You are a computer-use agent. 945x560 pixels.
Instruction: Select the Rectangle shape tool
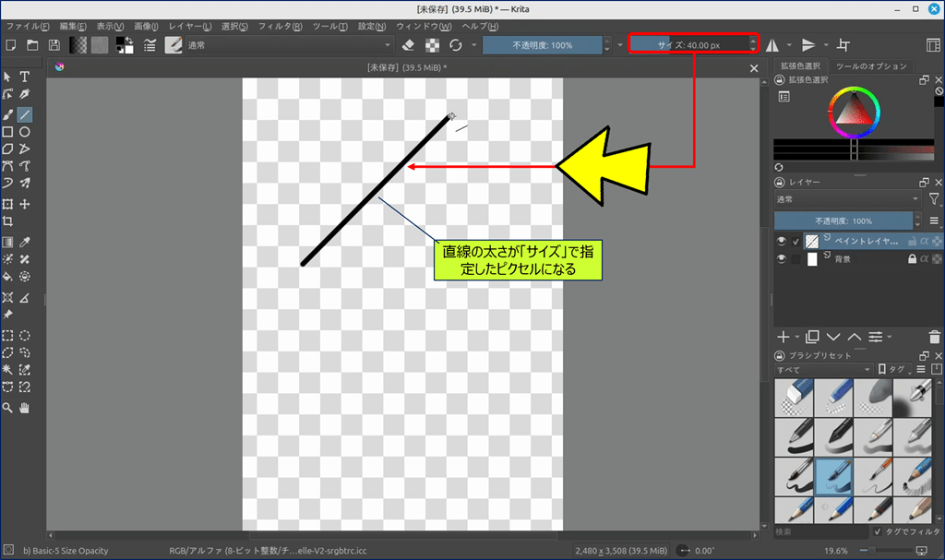click(x=7, y=132)
